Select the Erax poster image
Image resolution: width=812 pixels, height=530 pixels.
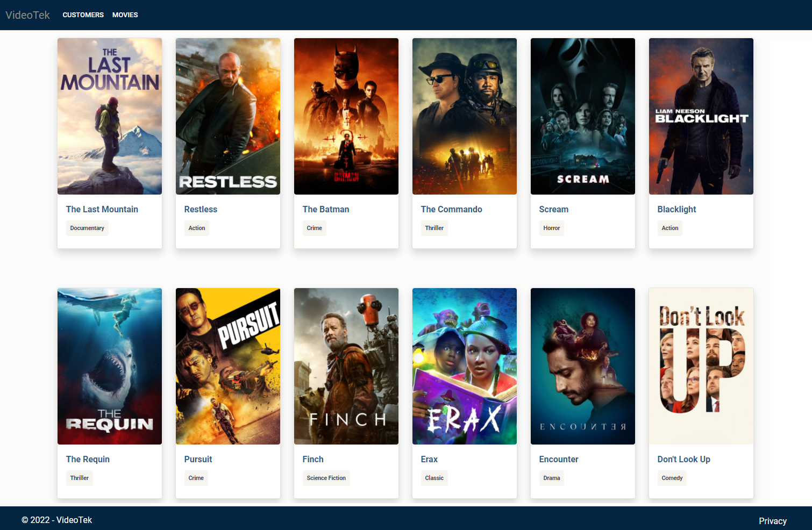click(x=465, y=366)
